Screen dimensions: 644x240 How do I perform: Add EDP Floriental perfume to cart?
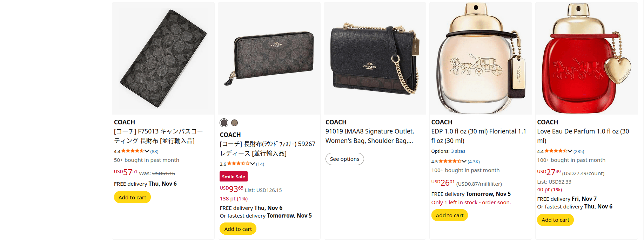449,215
